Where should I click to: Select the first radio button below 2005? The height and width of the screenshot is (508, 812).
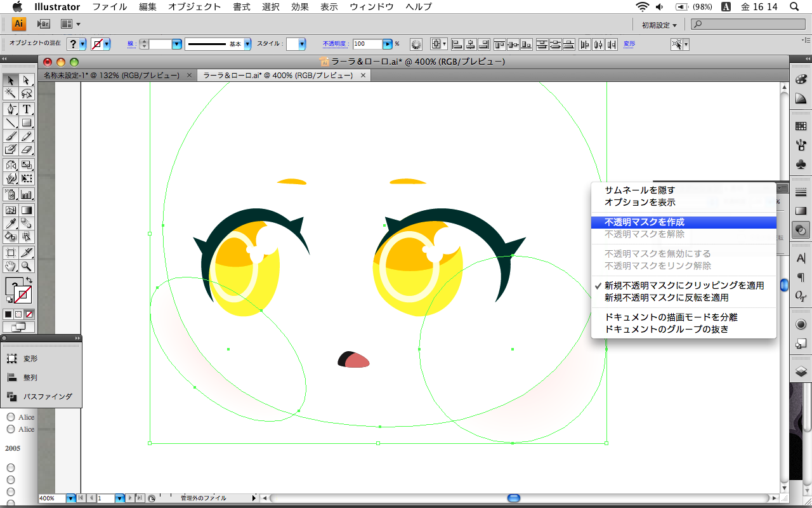pyautogui.click(x=11, y=467)
